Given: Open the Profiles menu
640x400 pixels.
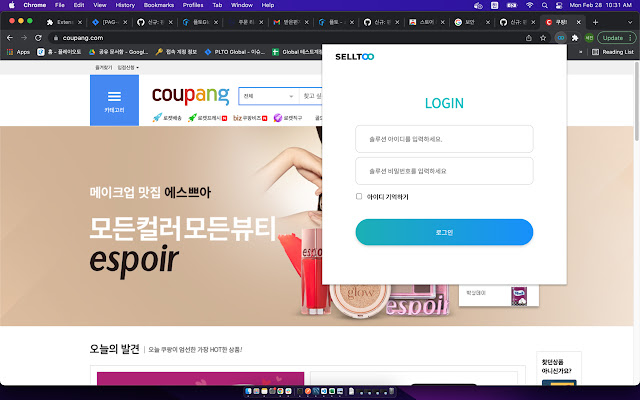Looking at the screenshot, I should 193,5.
